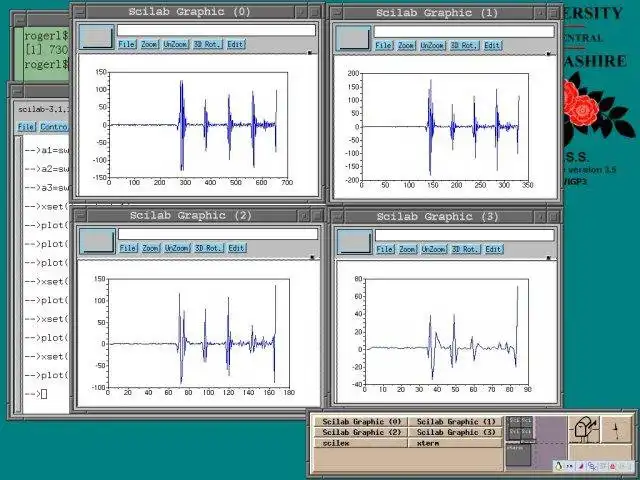Open File menu in the scilab console window
Image resolution: width=640 pixels, height=480 pixels.
coord(27,127)
